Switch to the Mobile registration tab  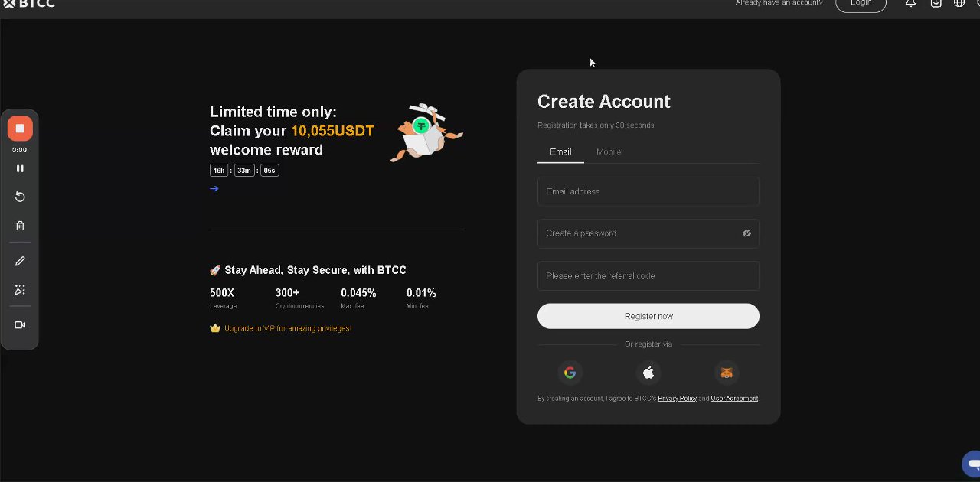pos(609,151)
